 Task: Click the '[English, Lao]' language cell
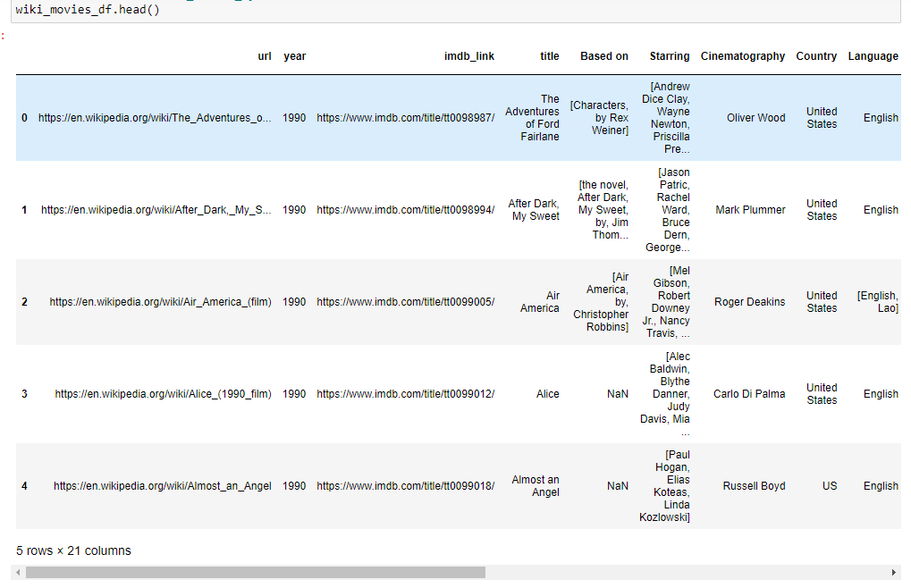[x=878, y=302]
